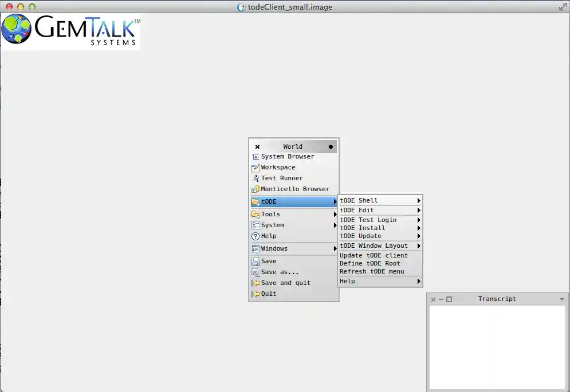Click the Help question mark icon

pyautogui.click(x=255, y=236)
